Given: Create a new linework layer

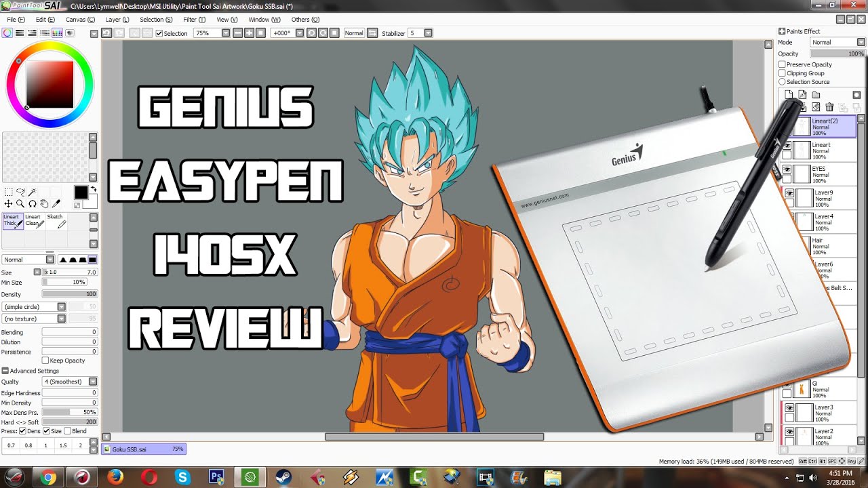Looking at the screenshot, I should (802, 95).
